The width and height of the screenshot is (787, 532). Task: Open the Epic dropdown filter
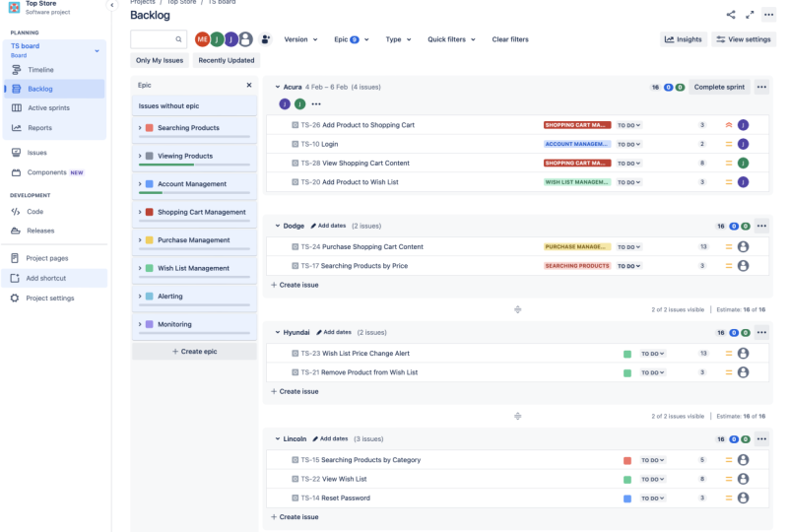click(x=352, y=39)
